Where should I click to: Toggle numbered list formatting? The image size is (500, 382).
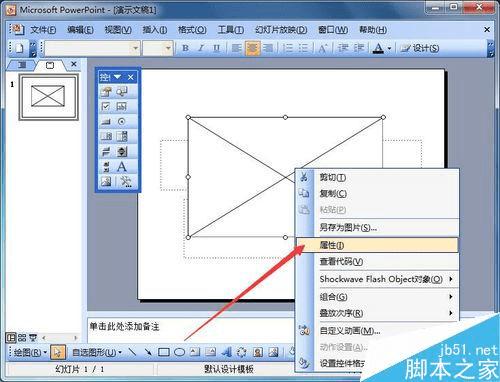(x=288, y=48)
